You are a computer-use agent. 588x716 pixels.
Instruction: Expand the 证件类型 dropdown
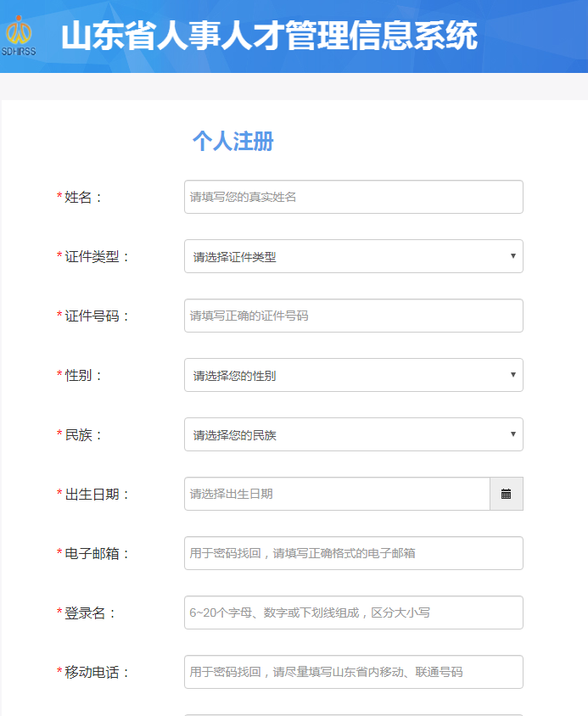[353, 256]
